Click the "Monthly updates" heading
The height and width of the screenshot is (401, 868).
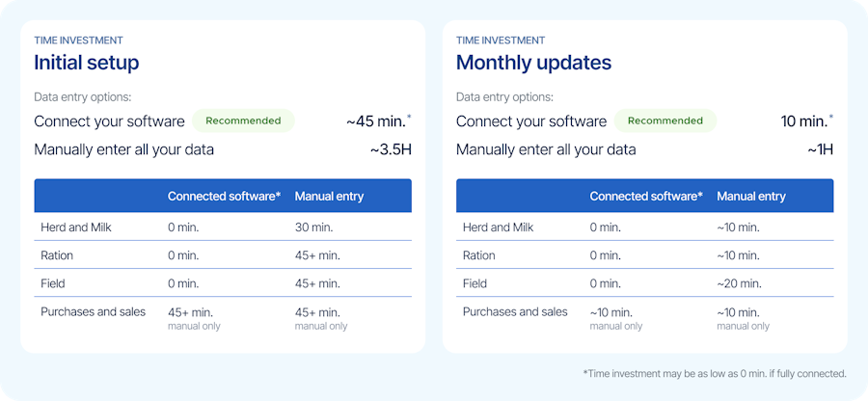[x=533, y=64]
